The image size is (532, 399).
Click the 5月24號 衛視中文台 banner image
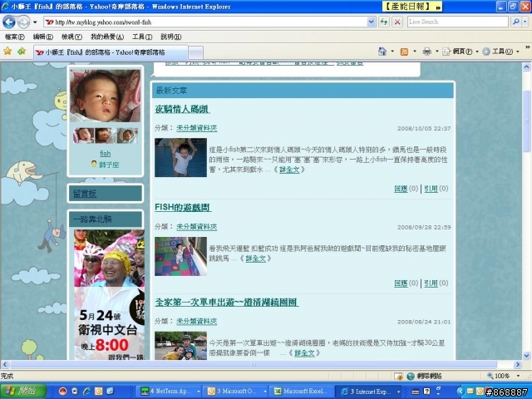[x=109, y=295]
